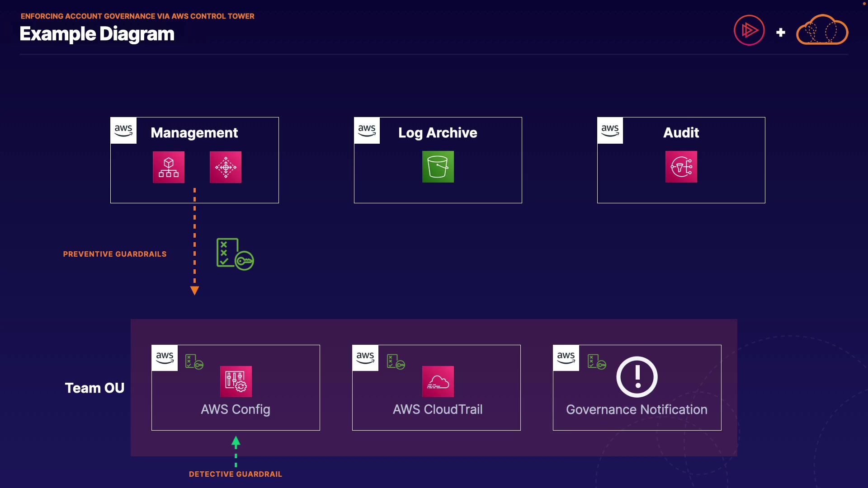Viewport: 868px width, 488px height.
Task: Click small policy icon in CloudTrail box
Action: tap(396, 362)
